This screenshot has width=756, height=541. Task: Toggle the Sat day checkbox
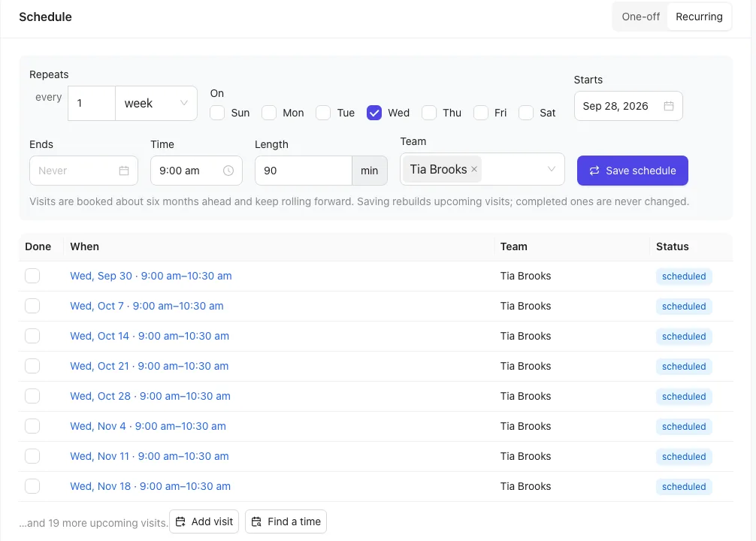[526, 113]
